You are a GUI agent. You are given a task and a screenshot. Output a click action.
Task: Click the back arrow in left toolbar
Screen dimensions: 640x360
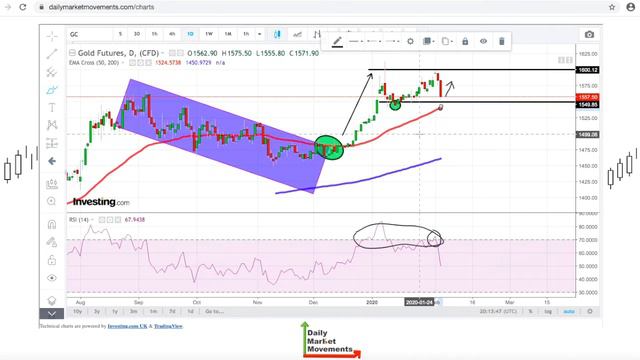pyautogui.click(x=52, y=161)
